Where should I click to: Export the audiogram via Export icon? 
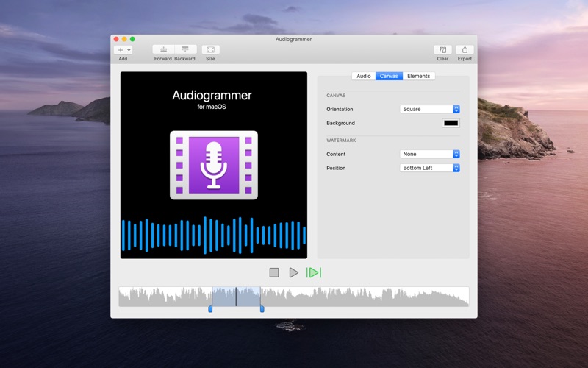465,49
